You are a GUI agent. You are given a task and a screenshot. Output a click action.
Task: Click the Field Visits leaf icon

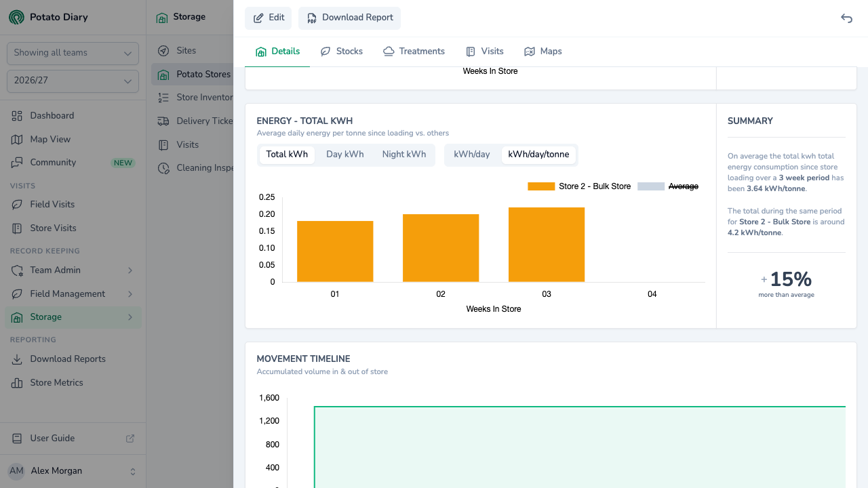click(x=17, y=205)
